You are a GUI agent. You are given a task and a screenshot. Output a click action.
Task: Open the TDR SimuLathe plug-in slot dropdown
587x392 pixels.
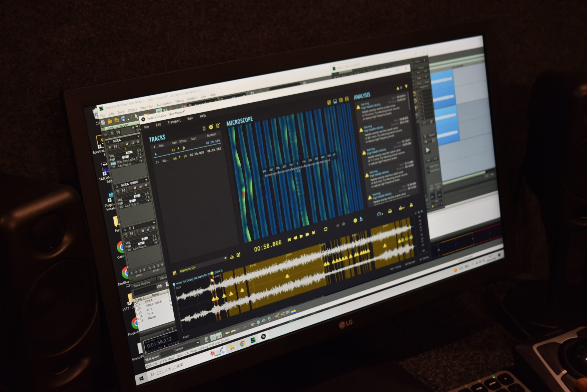(141, 158)
